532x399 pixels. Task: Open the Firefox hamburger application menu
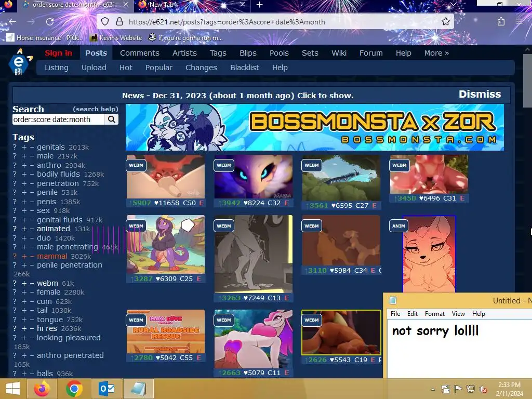520,22
